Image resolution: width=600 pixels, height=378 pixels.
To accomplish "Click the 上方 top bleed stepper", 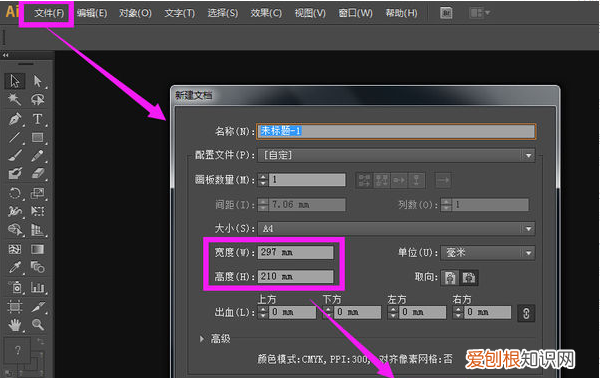I will click(x=263, y=312).
